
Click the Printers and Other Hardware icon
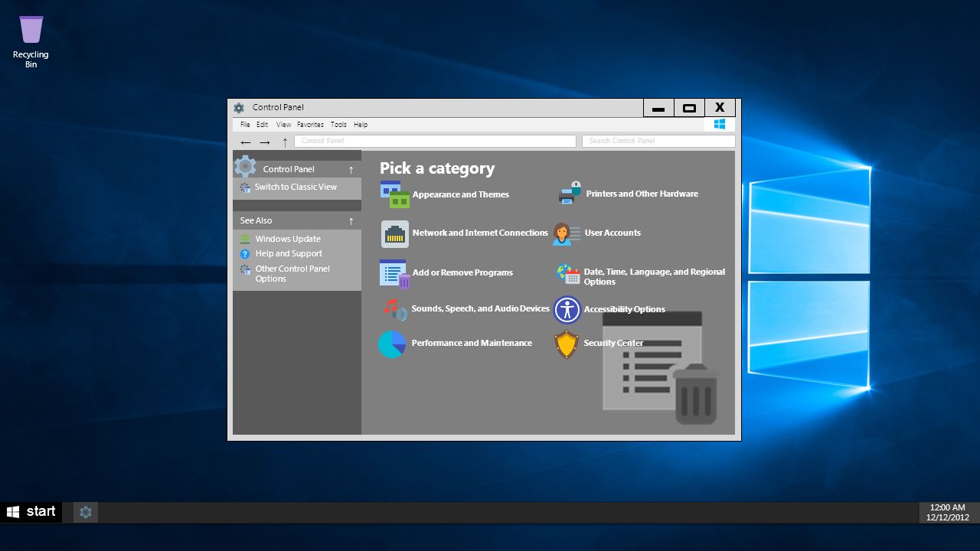pyautogui.click(x=570, y=194)
